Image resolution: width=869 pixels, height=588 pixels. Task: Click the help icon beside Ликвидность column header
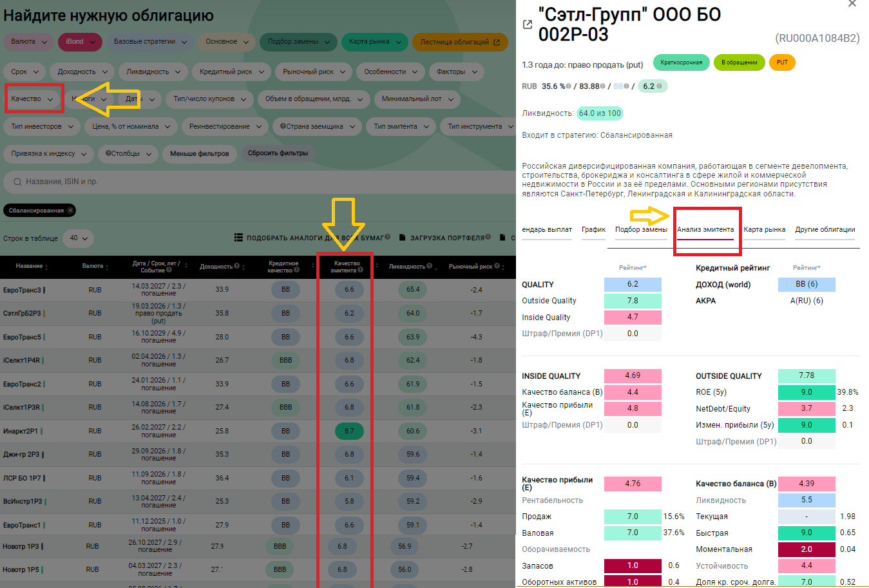point(429,266)
